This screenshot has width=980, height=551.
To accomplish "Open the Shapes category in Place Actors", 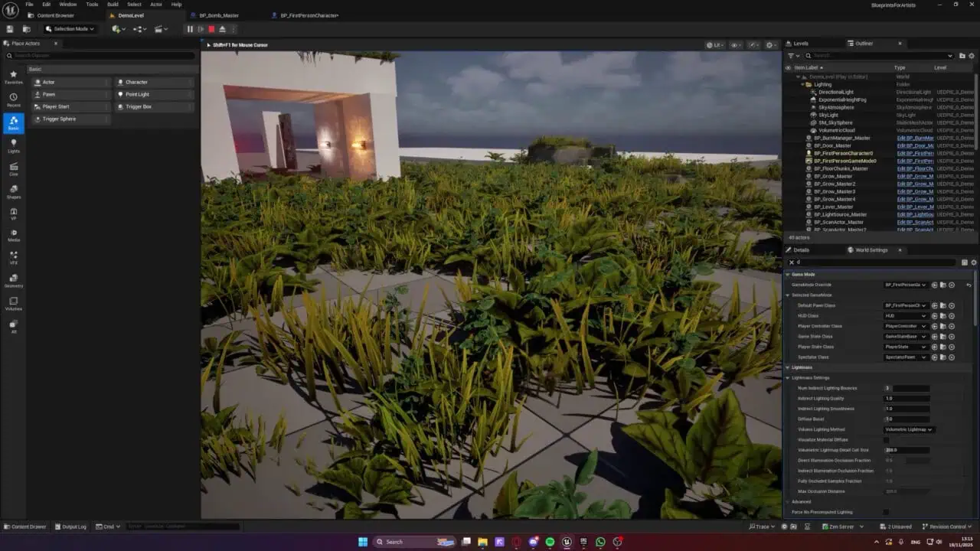I will (14, 191).
